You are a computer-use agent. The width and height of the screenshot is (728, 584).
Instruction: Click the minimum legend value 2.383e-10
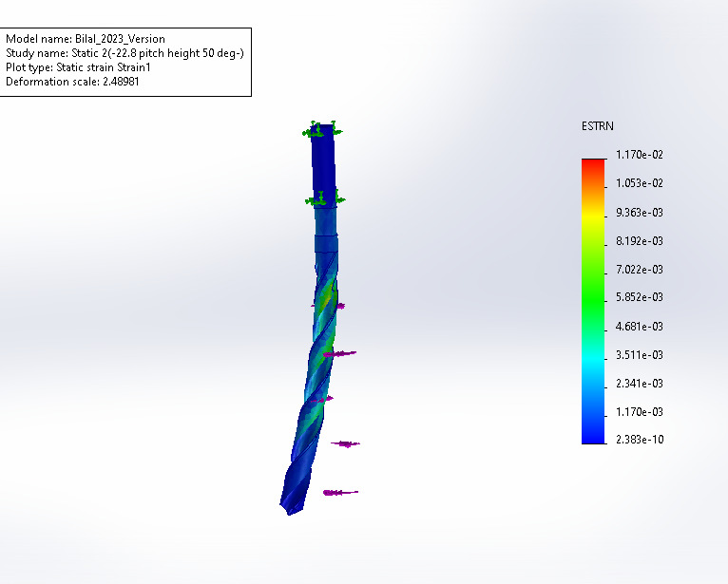pos(640,440)
